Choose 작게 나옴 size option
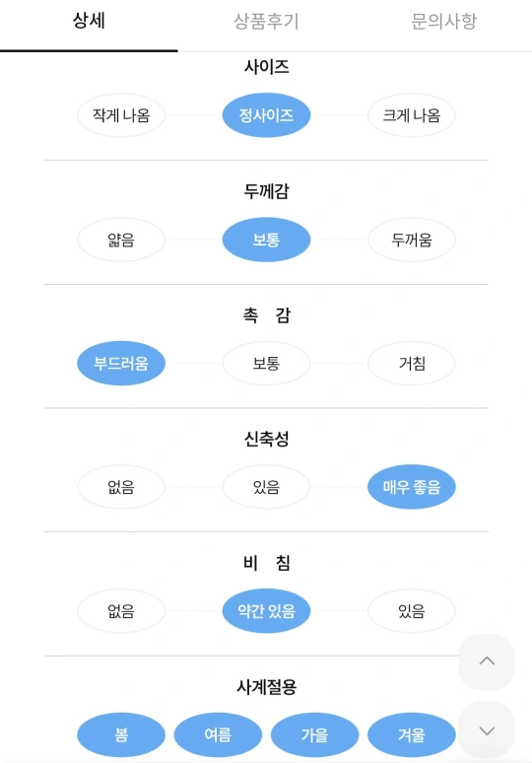This screenshot has height=763, width=532. (x=121, y=115)
